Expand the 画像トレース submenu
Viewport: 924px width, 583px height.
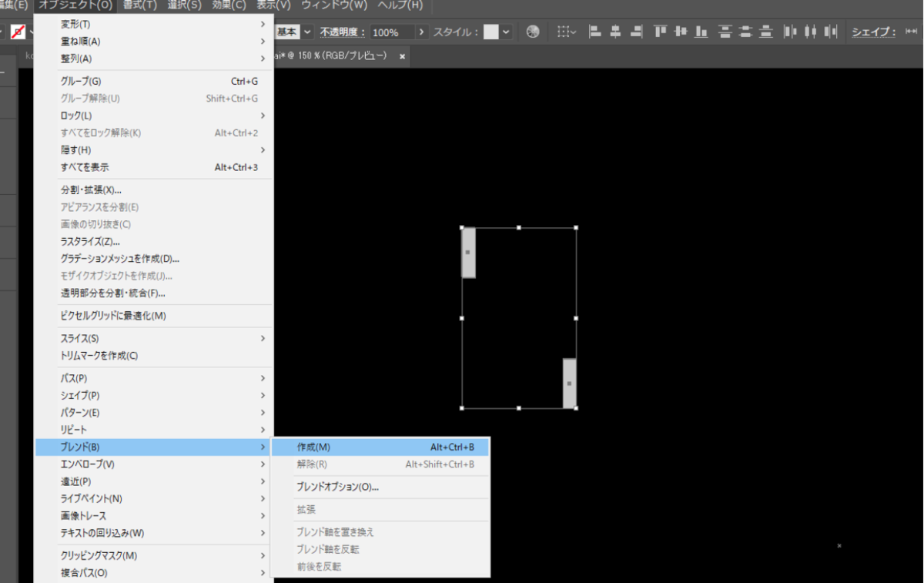pyautogui.click(x=153, y=516)
